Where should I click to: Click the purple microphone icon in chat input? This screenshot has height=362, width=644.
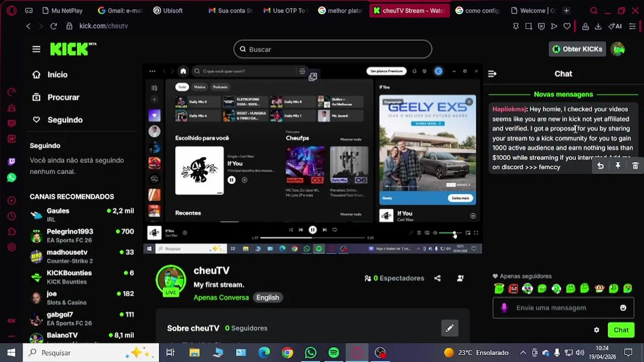(x=505, y=308)
